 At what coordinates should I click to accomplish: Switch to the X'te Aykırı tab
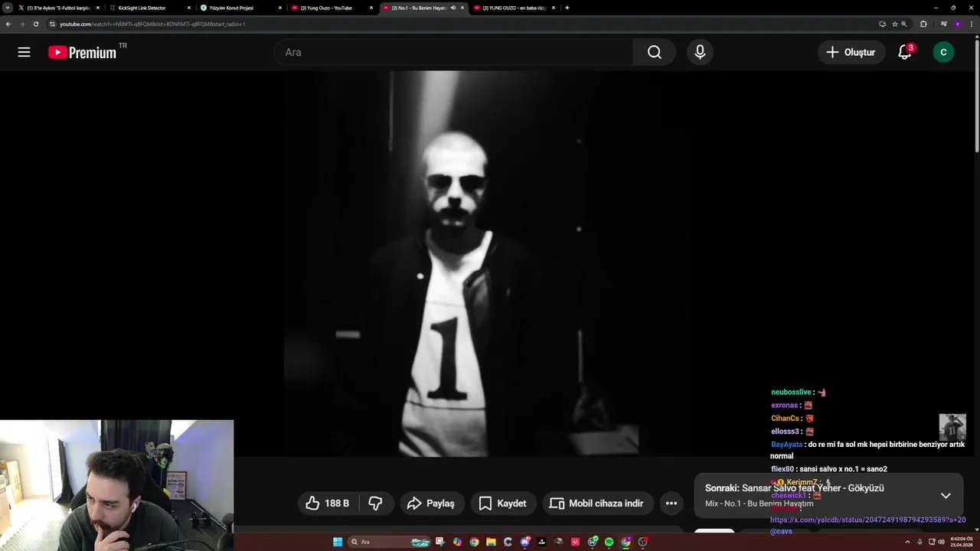tap(60, 8)
